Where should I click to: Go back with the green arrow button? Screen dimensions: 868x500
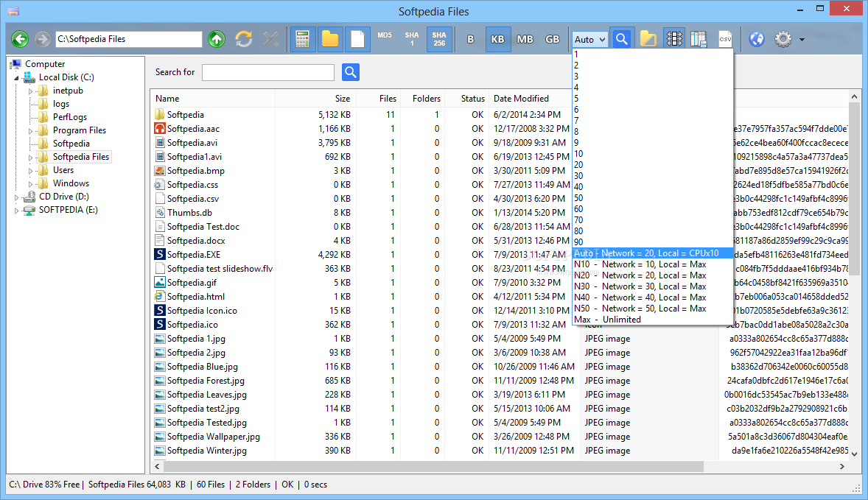[x=21, y=39]
